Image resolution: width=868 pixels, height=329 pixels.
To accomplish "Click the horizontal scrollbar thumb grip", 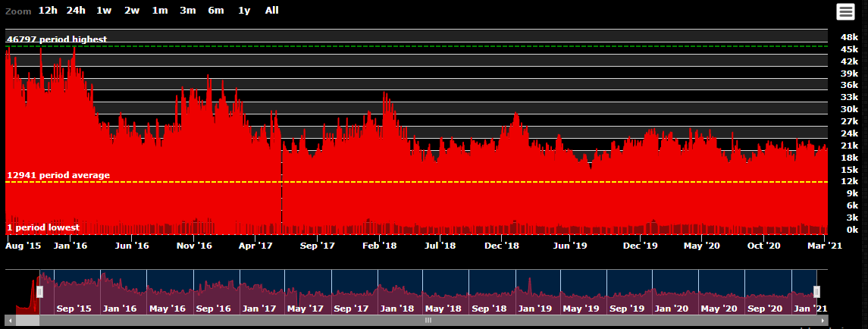I will [x=428, y=321].
